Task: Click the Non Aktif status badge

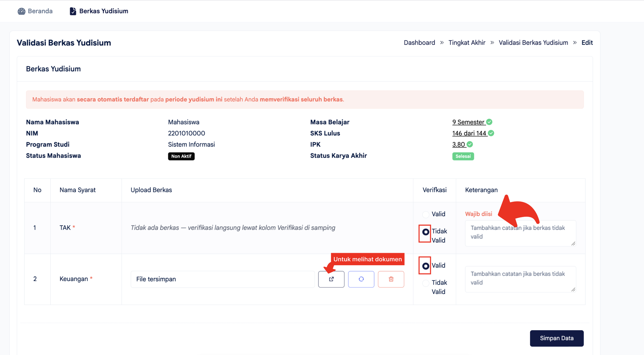Action: point(181,156)
